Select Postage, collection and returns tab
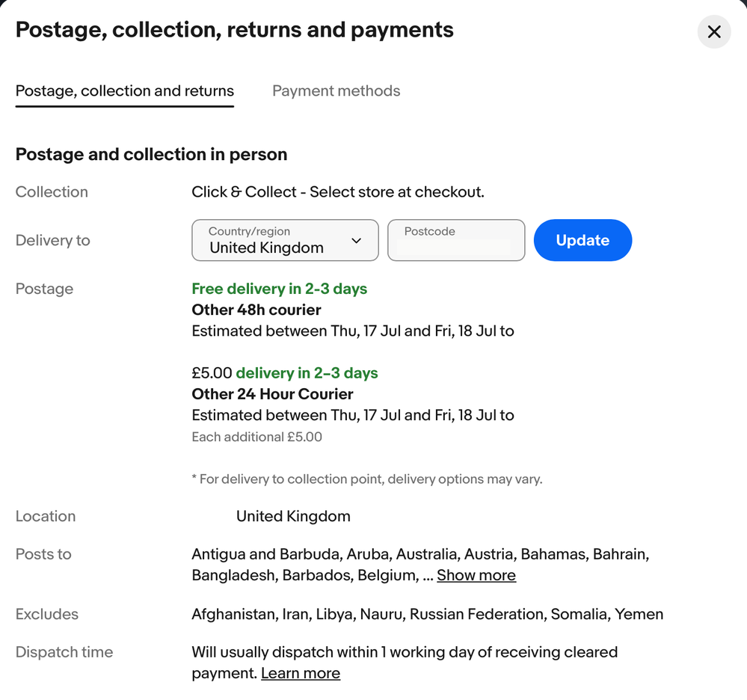This screenshot has height=700, width=747. pyautogui.click(x=124, y=90)
